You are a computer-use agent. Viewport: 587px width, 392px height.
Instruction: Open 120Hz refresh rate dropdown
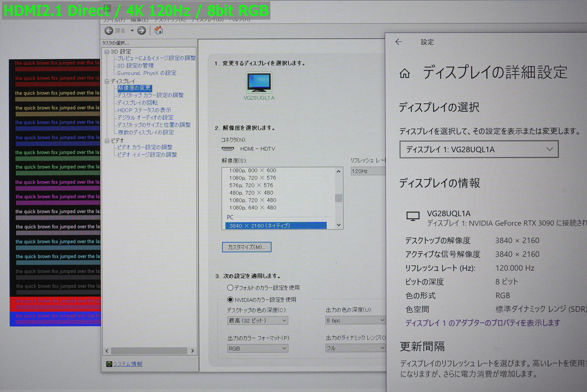[368, 171]
